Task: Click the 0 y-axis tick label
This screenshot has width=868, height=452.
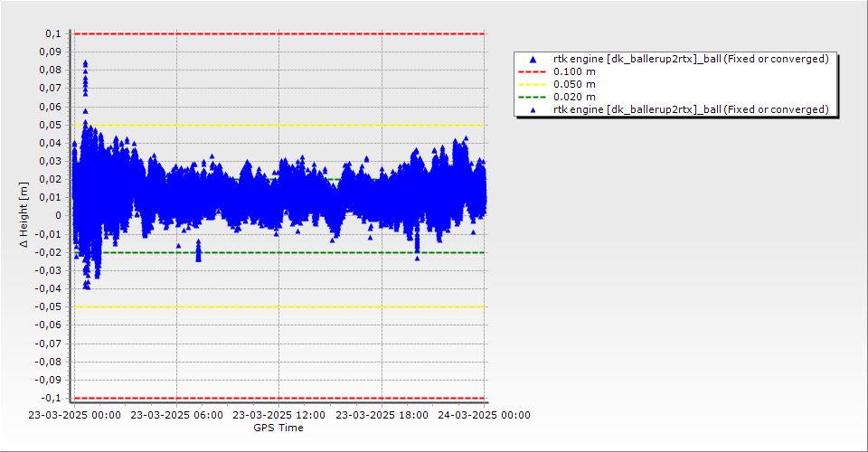Action: (59, 216)
